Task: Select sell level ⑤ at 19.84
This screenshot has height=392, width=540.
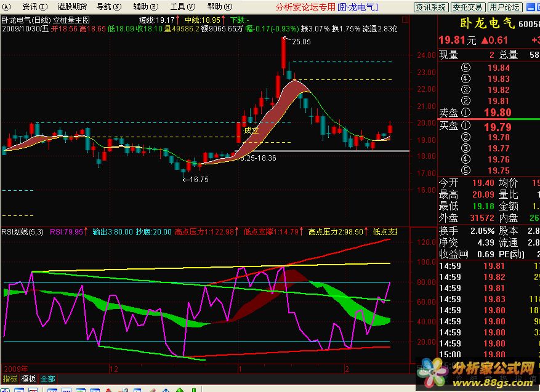Action: [498, 68]
